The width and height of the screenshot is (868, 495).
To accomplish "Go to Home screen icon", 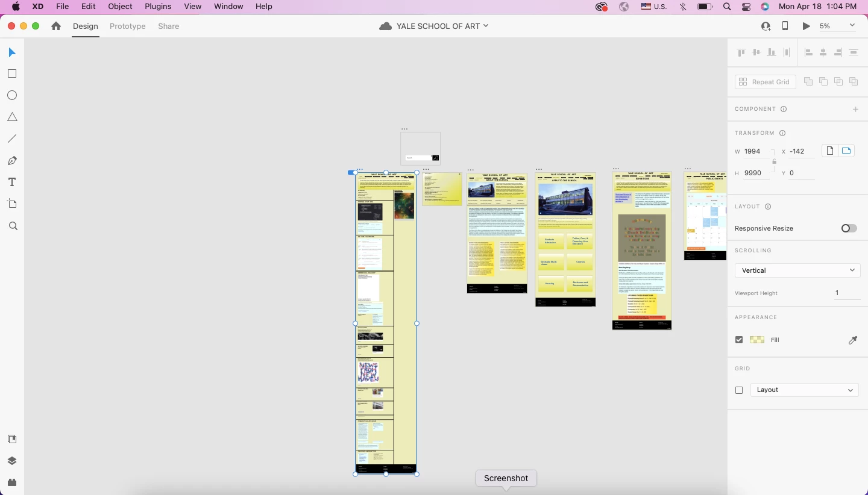I will click(x=56, y=26).
